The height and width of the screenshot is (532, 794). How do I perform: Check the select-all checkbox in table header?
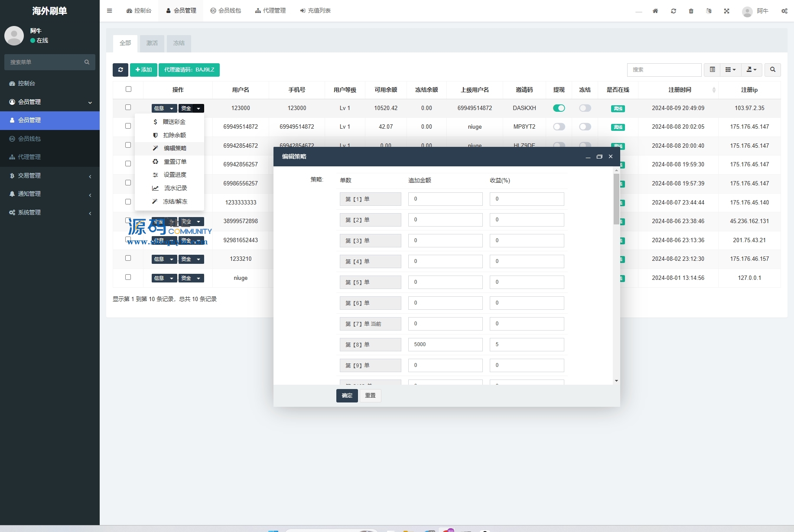point(128,89)
